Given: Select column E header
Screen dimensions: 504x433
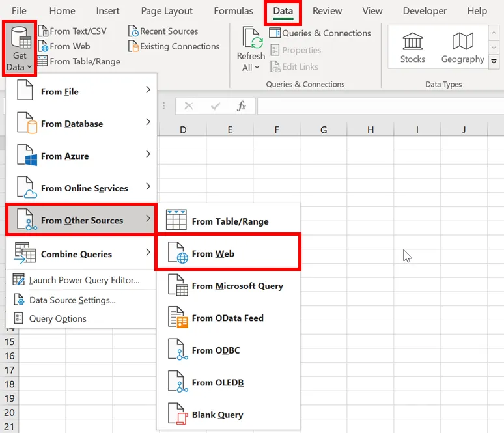Looking at the screenshot, I should (x=230, y=130).
